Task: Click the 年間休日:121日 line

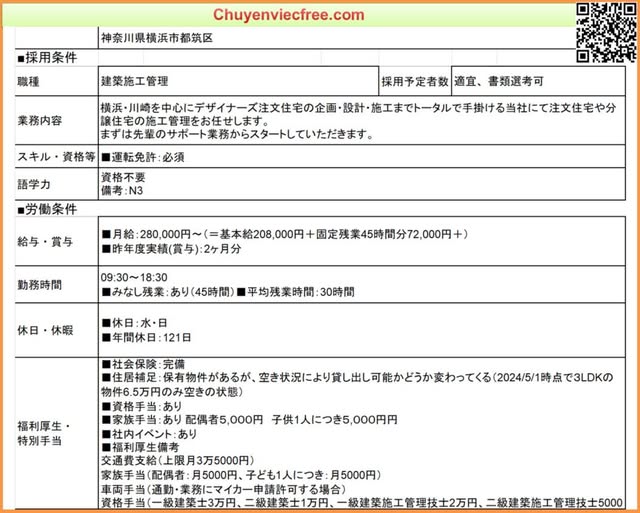Action: coord(144,338)
